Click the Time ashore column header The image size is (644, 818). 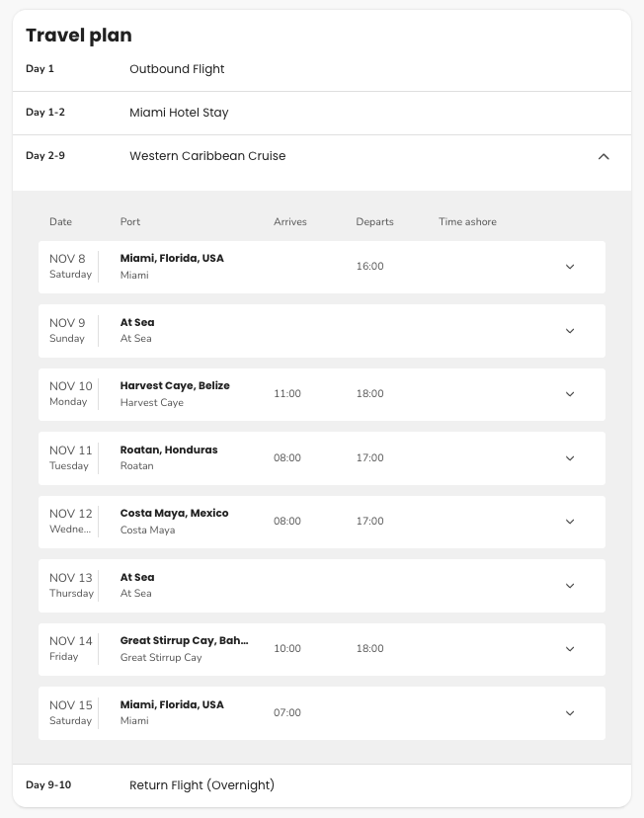coord(468,221)
